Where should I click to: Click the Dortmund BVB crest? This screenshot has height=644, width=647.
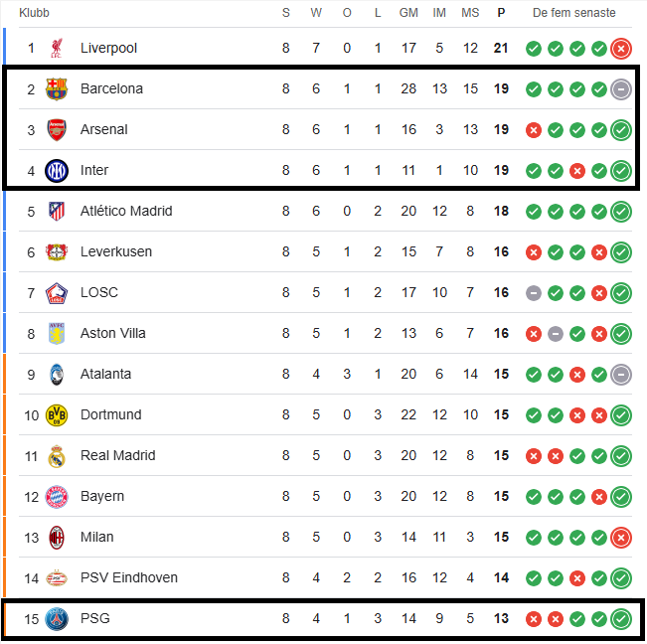point(57,415)
